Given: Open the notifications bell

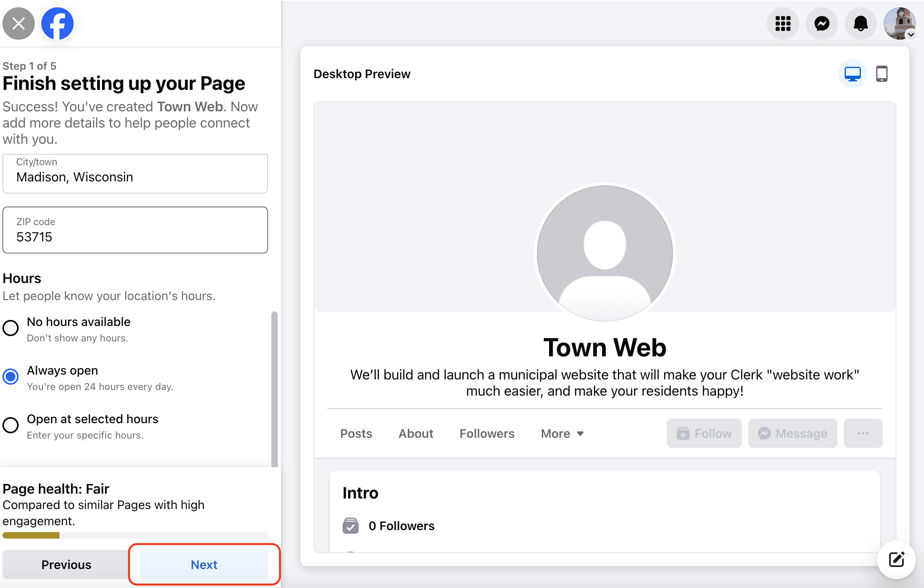Looking at the screenshot, I should [861, 23].
